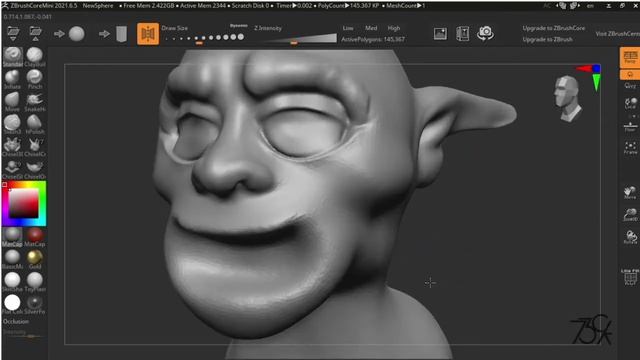Viewport: 640px width, 360px height.
Task: Set resolution to Med
Action: click(x=371, y=28)
